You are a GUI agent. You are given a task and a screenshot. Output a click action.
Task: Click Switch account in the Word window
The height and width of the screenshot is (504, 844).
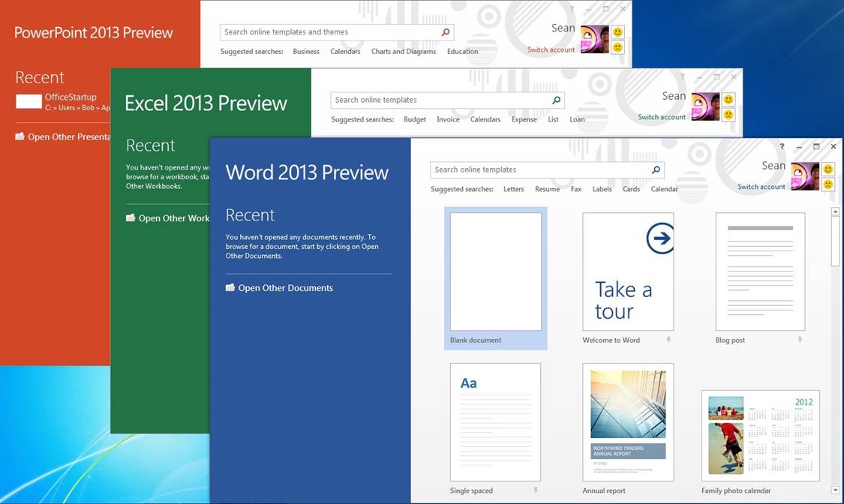tap(761, 187)
